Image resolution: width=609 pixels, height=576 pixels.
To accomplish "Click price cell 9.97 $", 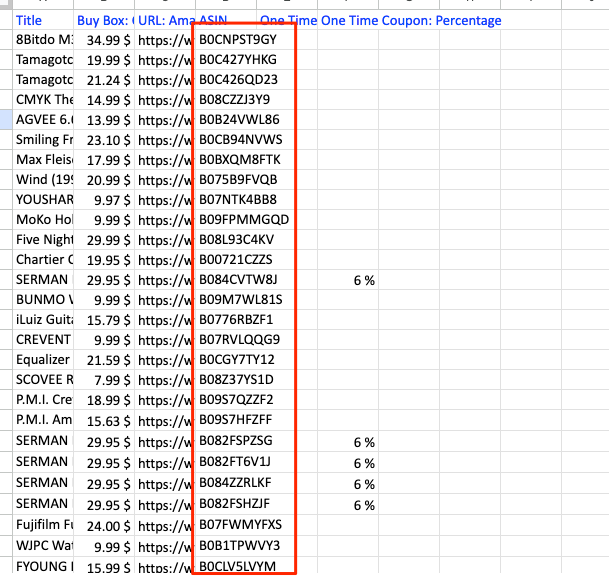I will [x=104, y=200].
